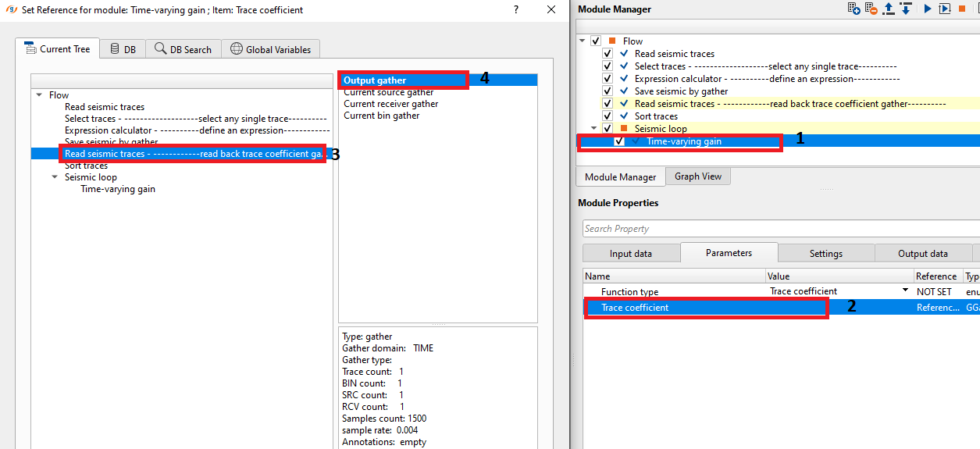Collapse the Flow node in Current Tree
The width and height of the screenshot is (980, 449).
click(39, 95)
